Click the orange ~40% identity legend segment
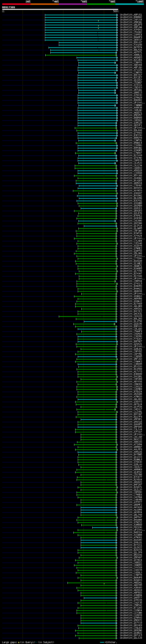The height and width of the screenshot is (644, 146). tap(45, 4)
